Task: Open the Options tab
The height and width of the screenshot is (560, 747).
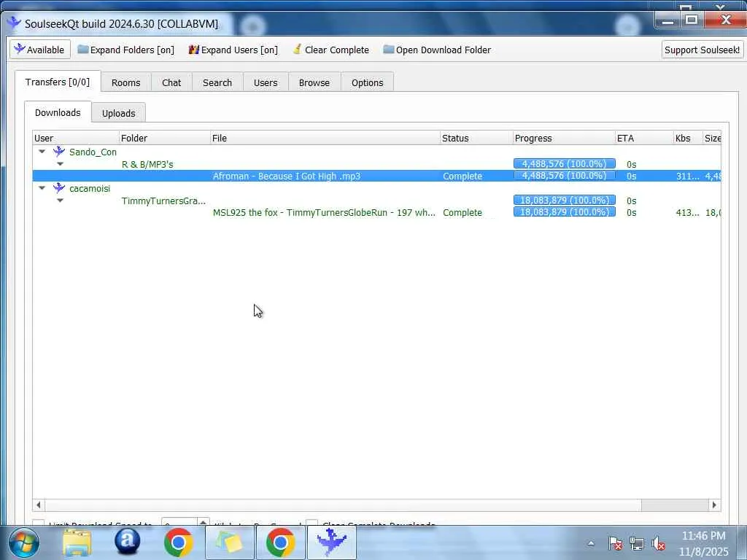Action: 368,82
